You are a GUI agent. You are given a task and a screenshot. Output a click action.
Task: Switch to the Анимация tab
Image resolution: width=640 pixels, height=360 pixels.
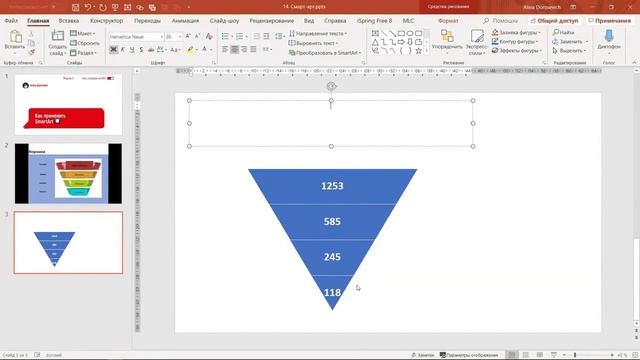pyautogui.click(x=185, y=20)
